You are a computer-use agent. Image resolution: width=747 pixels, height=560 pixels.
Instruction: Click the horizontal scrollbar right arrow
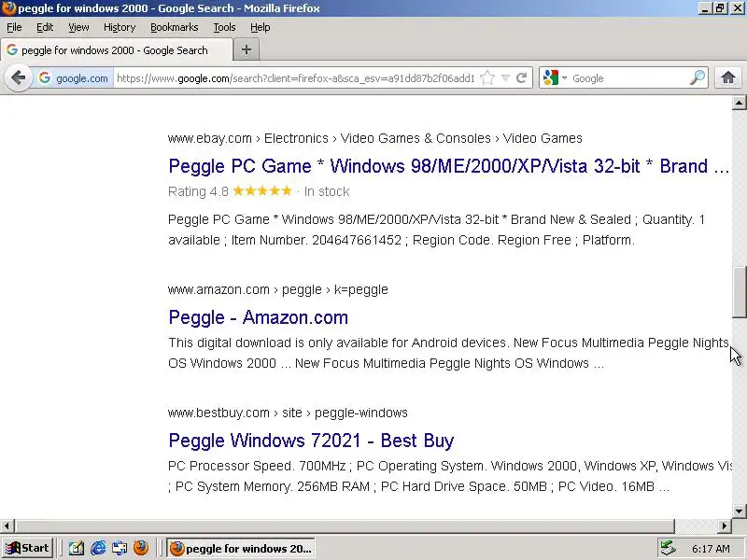tap(725, 525)
